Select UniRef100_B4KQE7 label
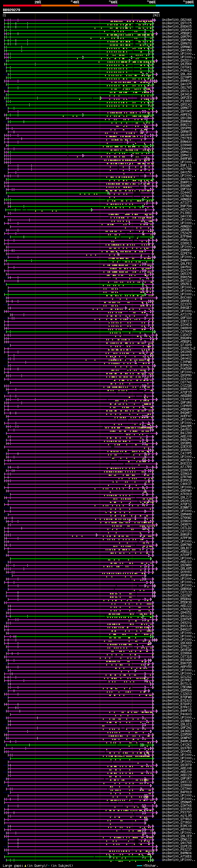 [177, 308]
